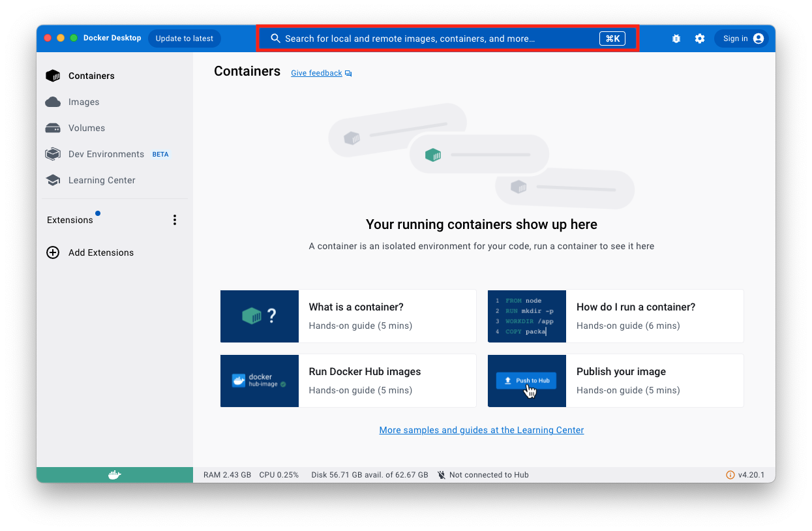Image resolution: width=812 pixels, height=531 pixels.
Task: Click the user avatar icon in Sign in
Action: [x=758, y=38]
